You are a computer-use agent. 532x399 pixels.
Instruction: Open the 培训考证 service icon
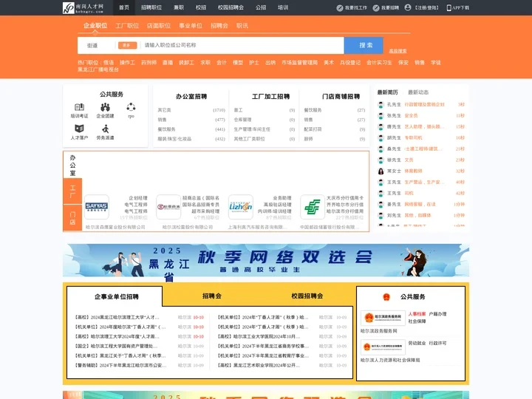point(79,107)
